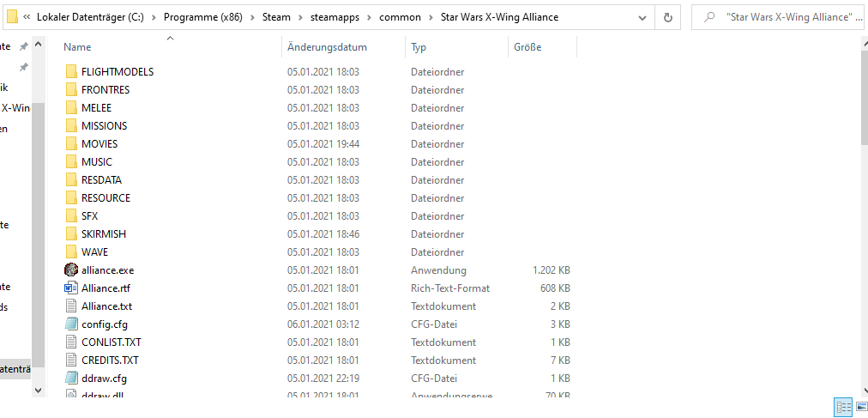Image resolution: width=868 pixels, height=418 pixels.
Task: Click navigation pane scroll up arrow
Action: [39, 44]
